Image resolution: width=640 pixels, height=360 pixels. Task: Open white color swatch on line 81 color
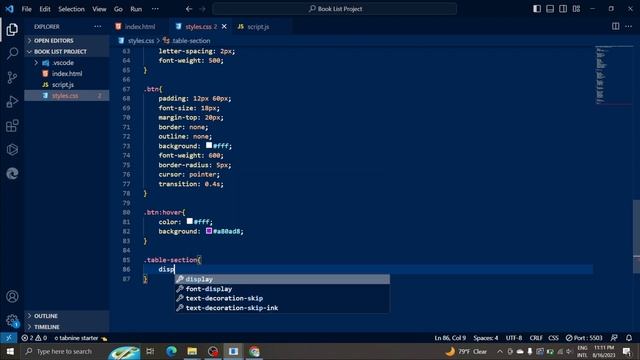click(x=189, y=221)
